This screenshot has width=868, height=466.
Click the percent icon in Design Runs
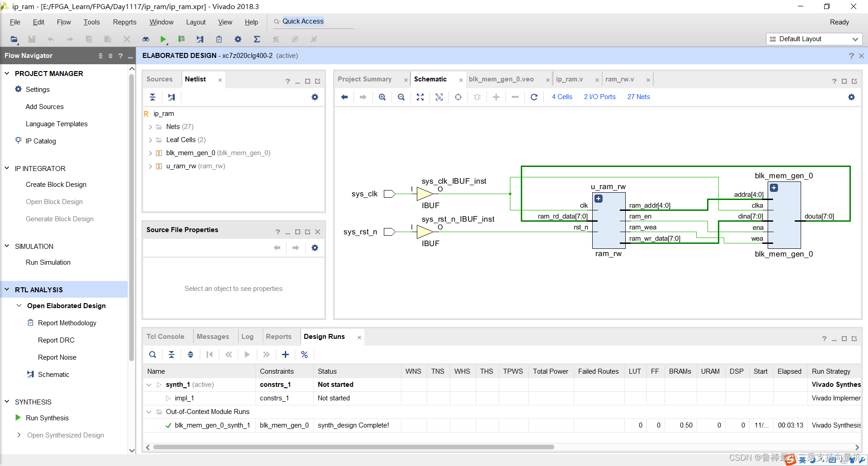point(304,355)
